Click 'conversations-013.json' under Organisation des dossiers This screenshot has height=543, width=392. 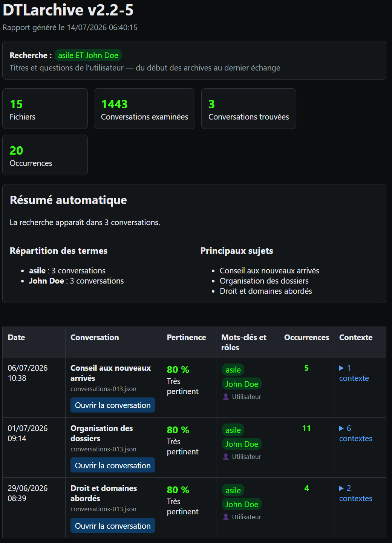(x=103, y=449)
